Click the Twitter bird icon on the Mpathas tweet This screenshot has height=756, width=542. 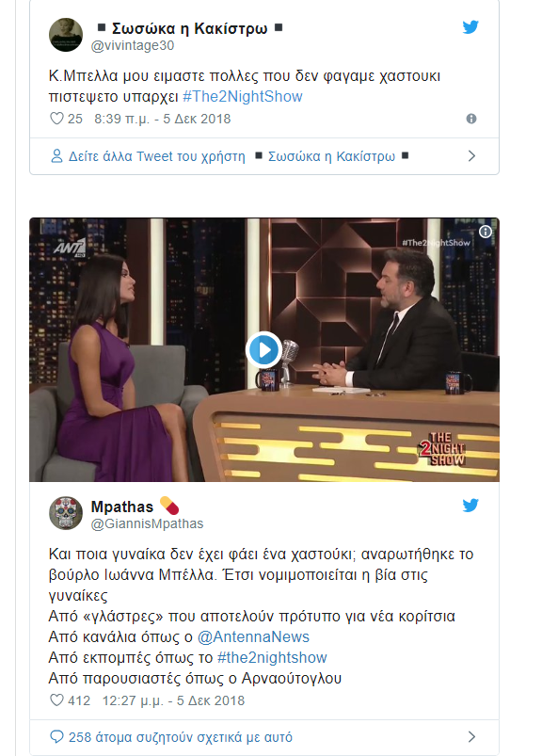point(470,506)
